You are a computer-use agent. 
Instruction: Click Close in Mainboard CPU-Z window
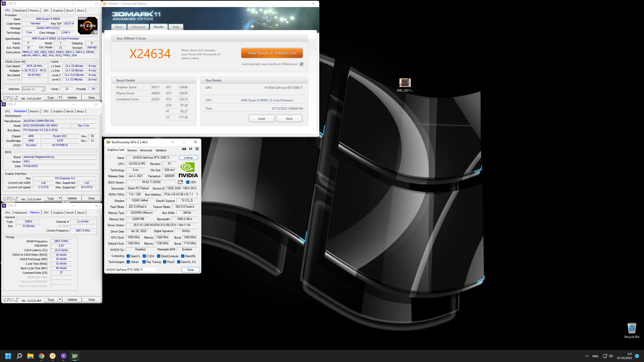pyautogui.click(x=91, y=198)
